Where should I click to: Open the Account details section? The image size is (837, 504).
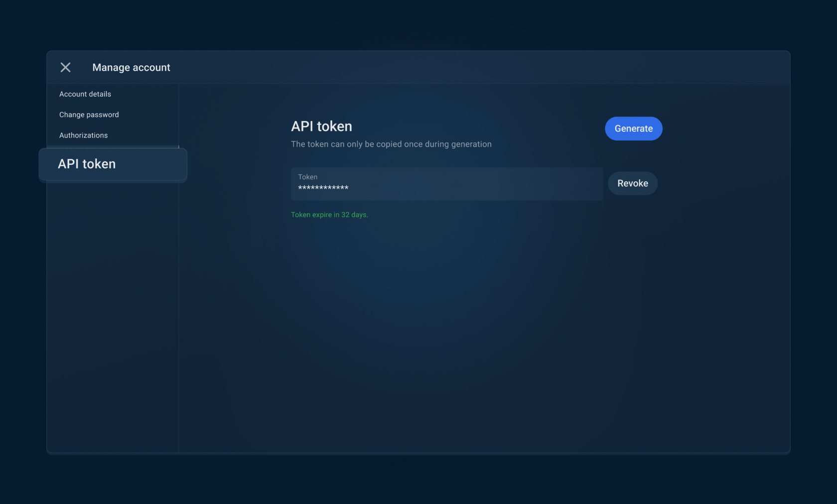[x=85, y=94]
